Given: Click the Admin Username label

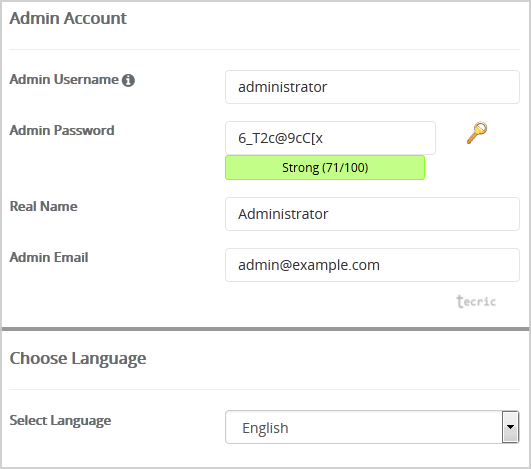Looking at the screenshot, I should [64, 80].
